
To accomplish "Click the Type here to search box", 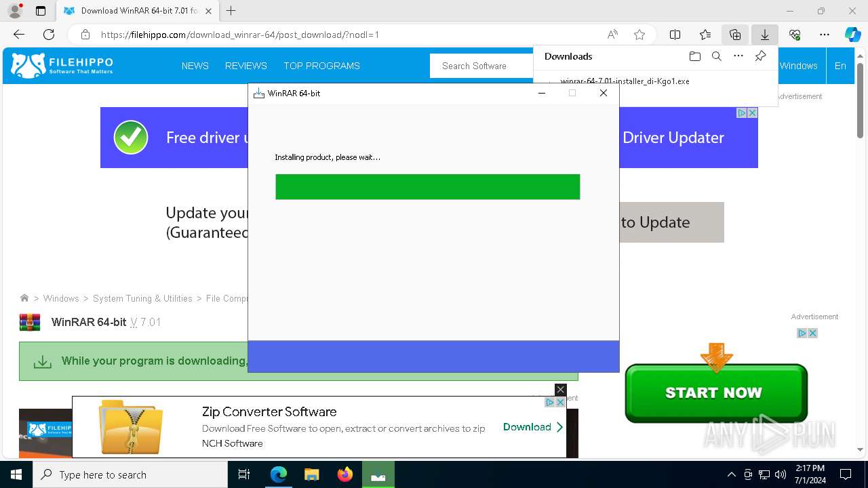I will coord(130,474).
